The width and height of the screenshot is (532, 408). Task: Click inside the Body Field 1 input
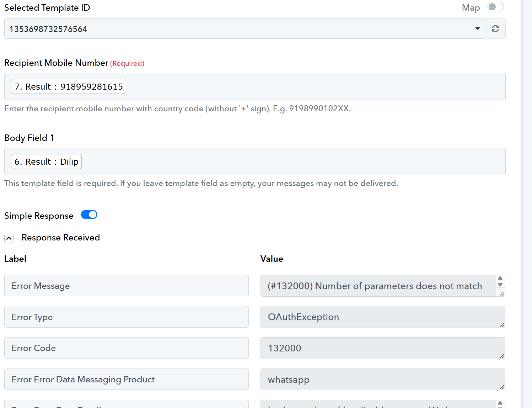click(x=255, y=161)
